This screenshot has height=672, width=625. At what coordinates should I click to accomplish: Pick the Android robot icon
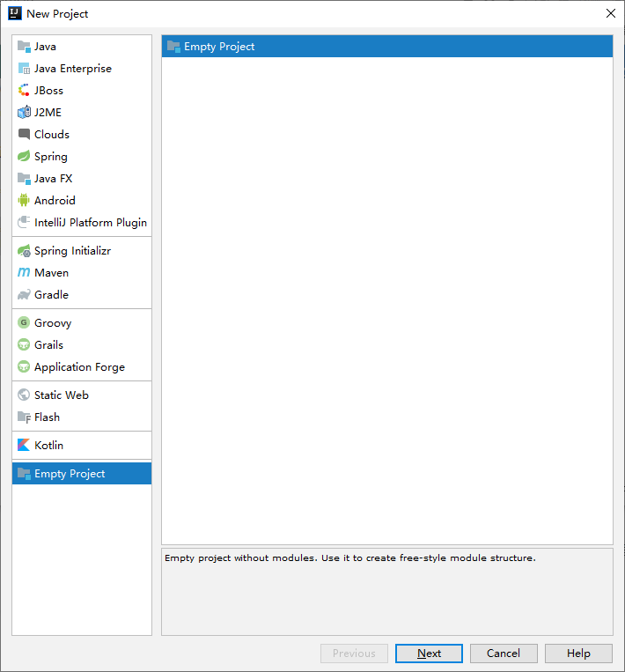[x=24, y=201]
